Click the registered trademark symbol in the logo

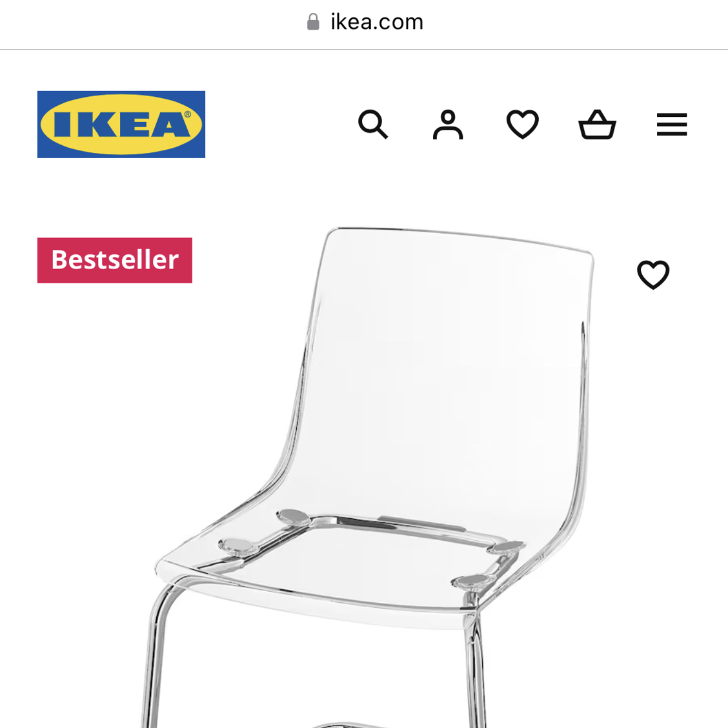click(188, 114)
